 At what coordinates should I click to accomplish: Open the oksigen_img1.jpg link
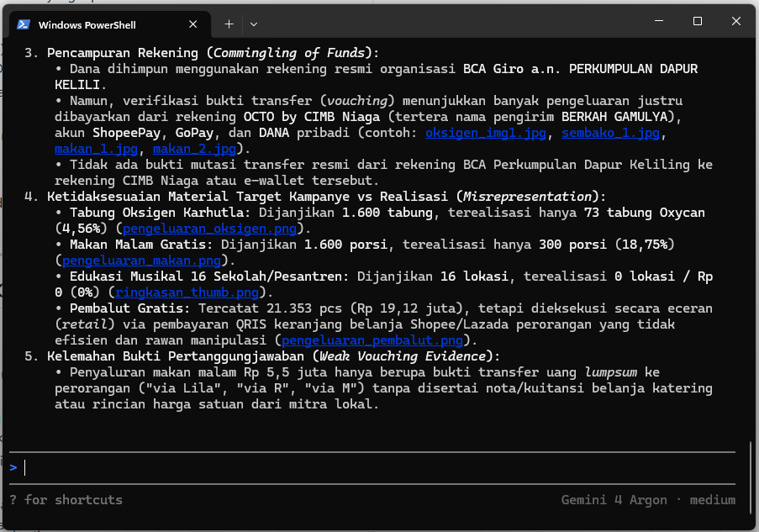[486, 133]
